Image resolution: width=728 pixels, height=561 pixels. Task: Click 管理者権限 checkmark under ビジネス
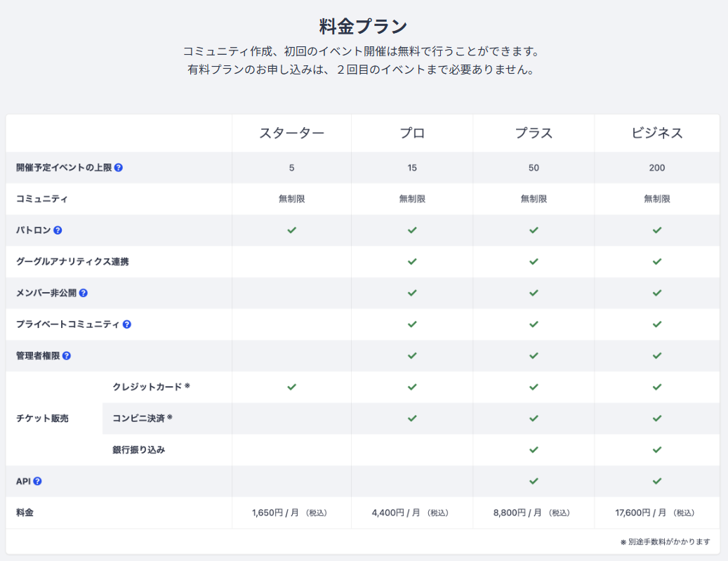coord(657,356)
